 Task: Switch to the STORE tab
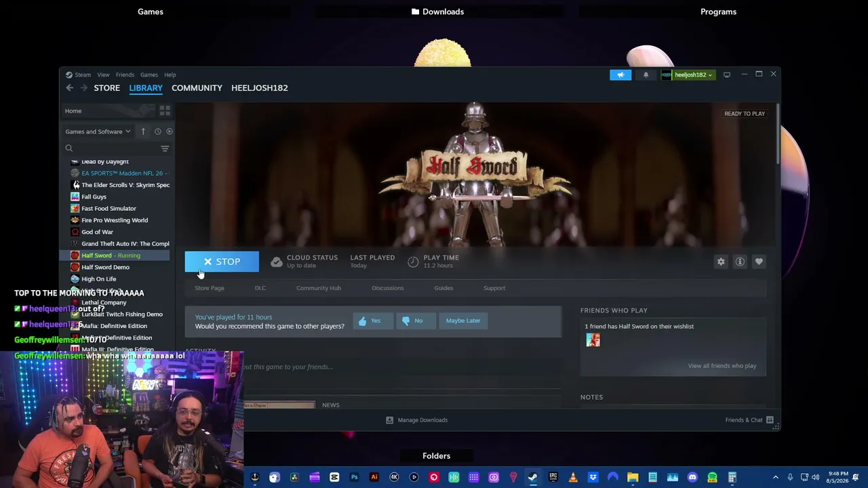[x=106, y=88]
